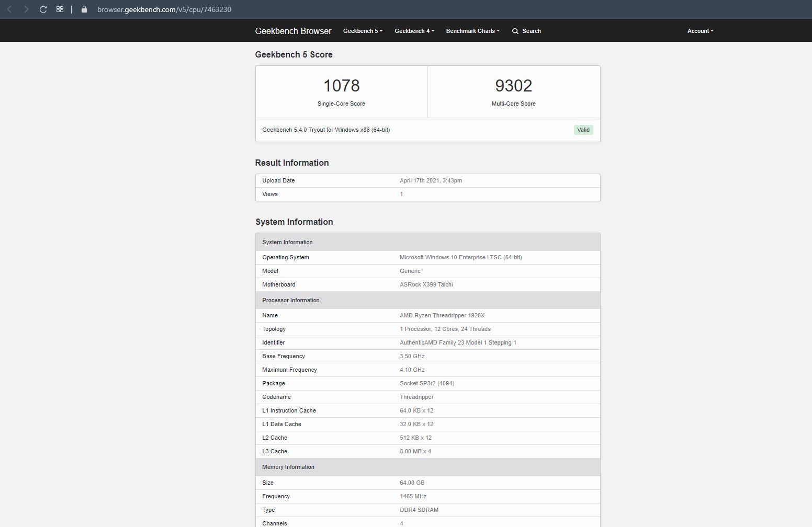
Task: Open the Benchmark Charts dropdown
Action: (x=472, y=31)
